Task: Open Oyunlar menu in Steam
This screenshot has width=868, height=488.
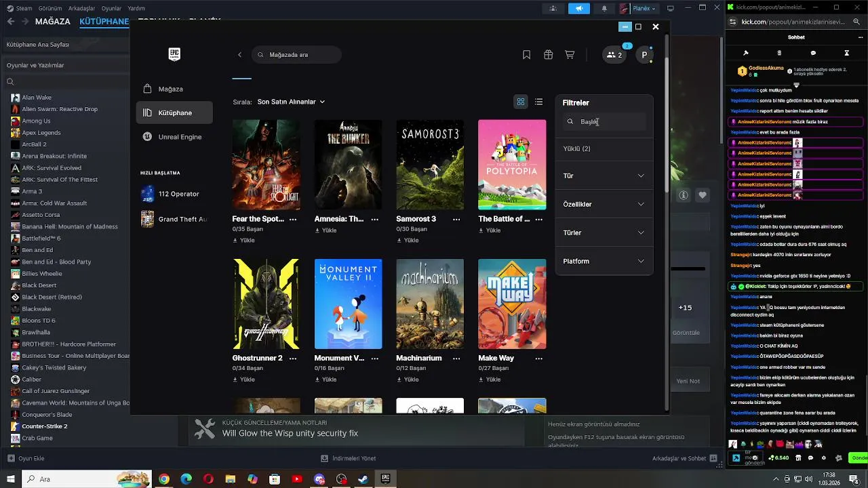Action: click(x=111, y=8)
